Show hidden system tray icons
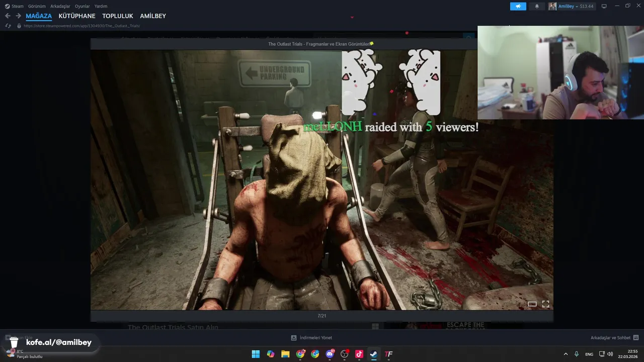Screen dimensions: 644x362 tap(566, 354)
